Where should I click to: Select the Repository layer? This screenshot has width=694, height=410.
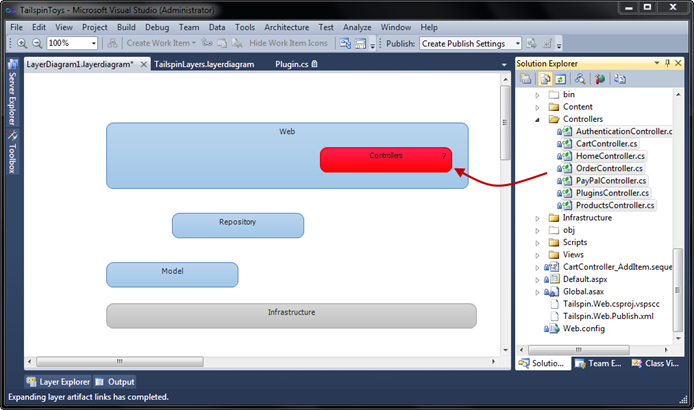pos(238,226)
